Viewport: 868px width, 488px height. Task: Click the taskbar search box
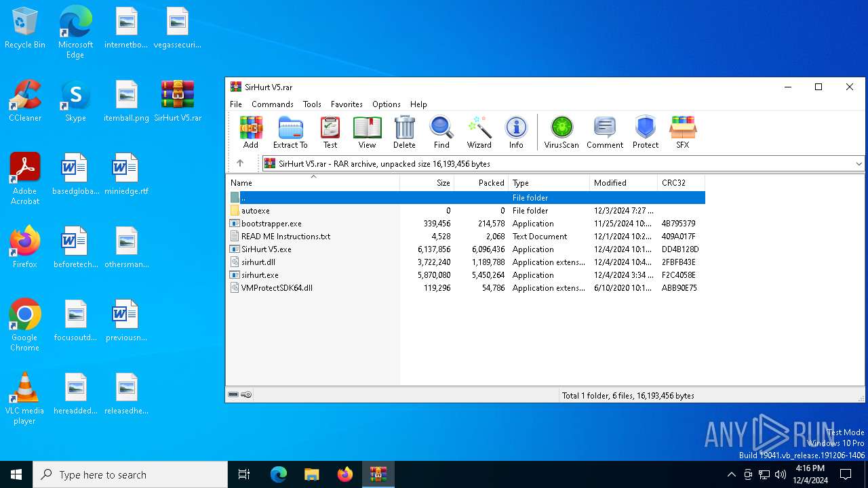[x=130, y=474]
